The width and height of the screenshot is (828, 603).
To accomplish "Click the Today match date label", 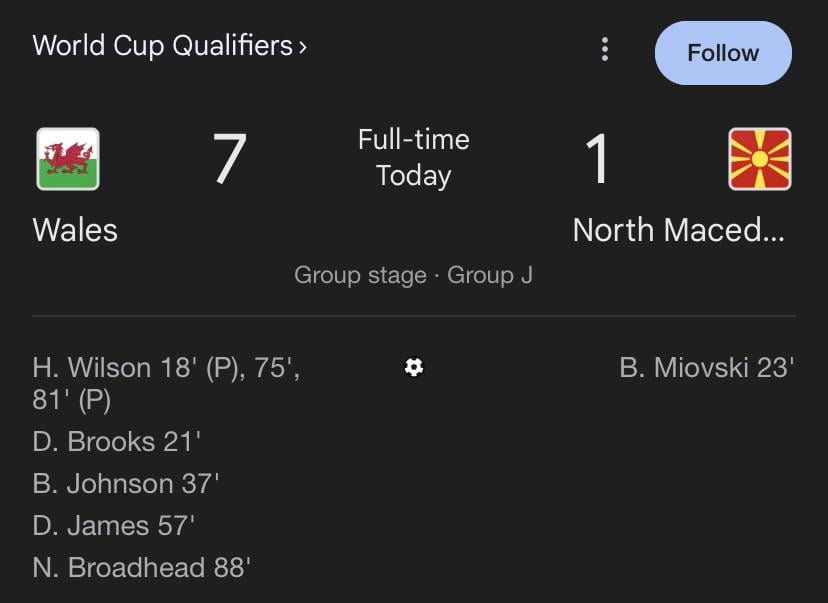I will tap(414, 176).
